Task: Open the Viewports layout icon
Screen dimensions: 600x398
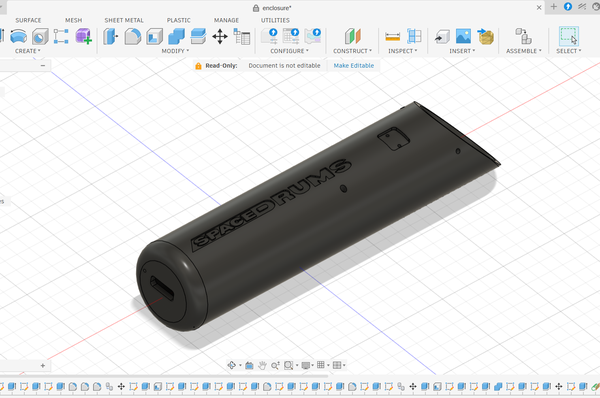Action: pyautogui.click(x=337, y=365)
